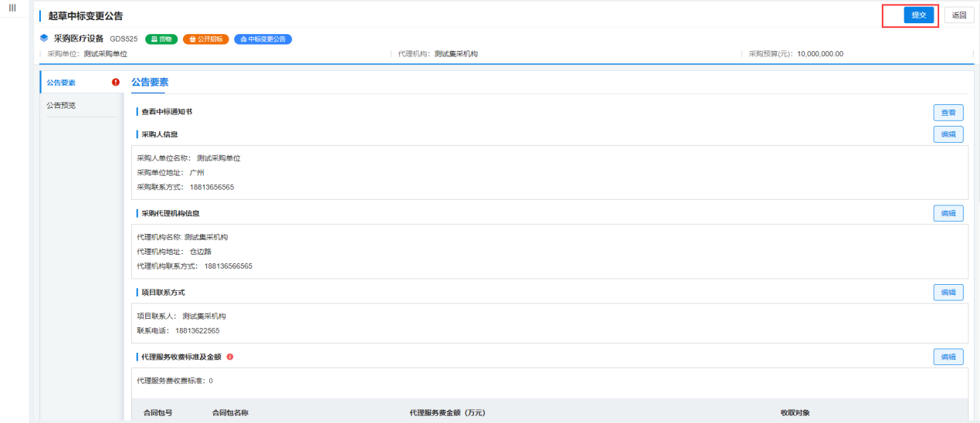This screenshot has height=423, width=980.
Task: Click the 代理服务费金额（万元） column header
Action: pyautogui.click(x=447, y=413)
